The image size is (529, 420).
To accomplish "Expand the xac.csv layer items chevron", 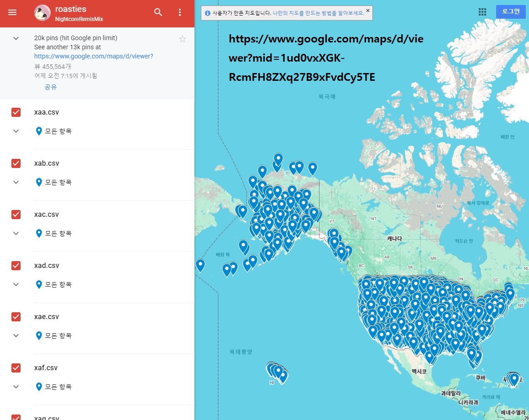I will pos(16,233).
